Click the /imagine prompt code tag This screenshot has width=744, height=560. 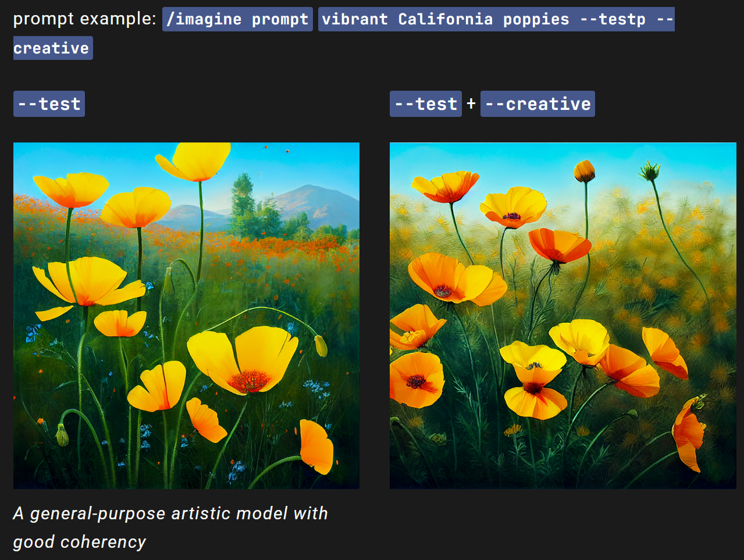pos(237,19)
